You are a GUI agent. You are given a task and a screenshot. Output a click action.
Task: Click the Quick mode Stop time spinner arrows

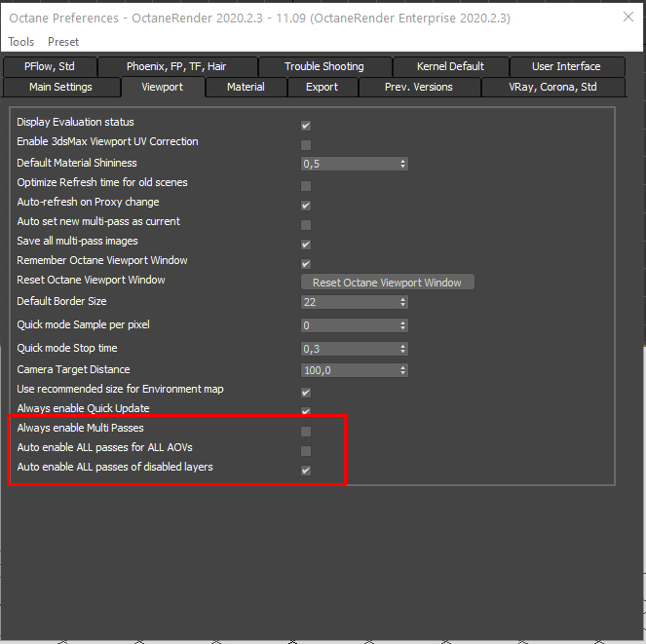click(403, 349)
